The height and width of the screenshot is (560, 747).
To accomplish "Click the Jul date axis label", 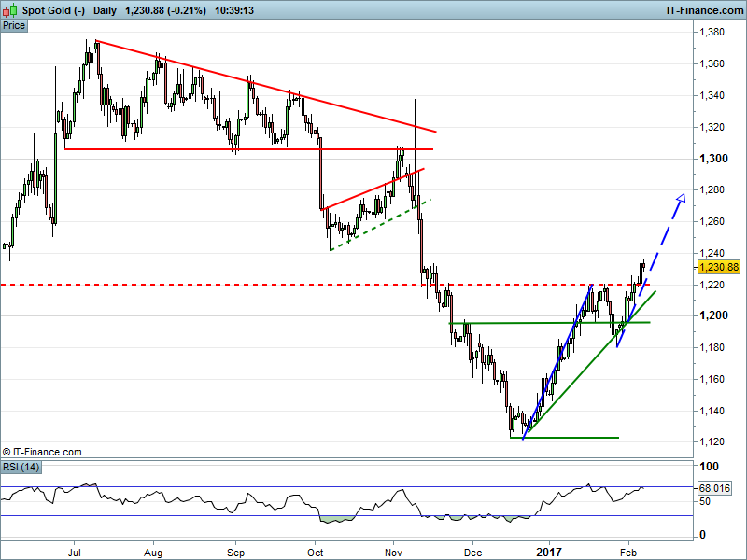I will pos(75,553).
